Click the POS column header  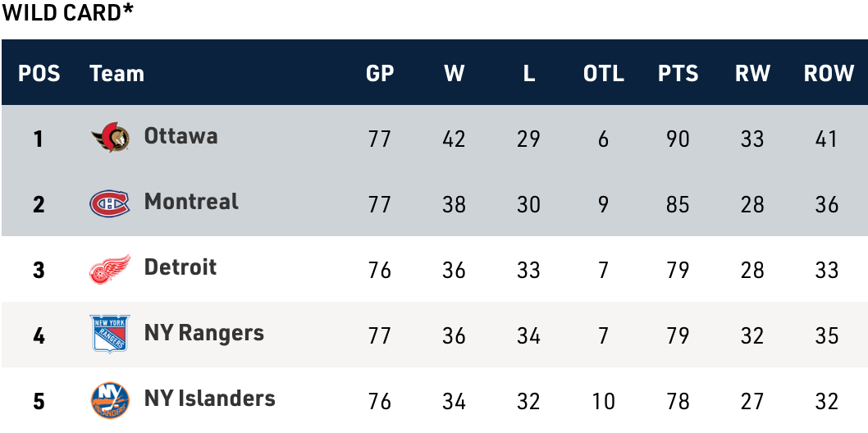(x=39, y=74)
